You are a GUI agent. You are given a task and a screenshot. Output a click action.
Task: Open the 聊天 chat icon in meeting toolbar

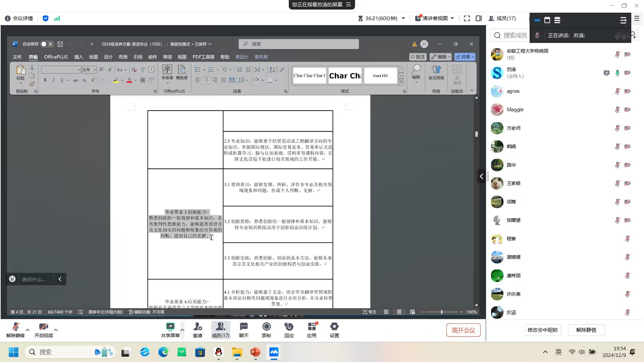244,330
